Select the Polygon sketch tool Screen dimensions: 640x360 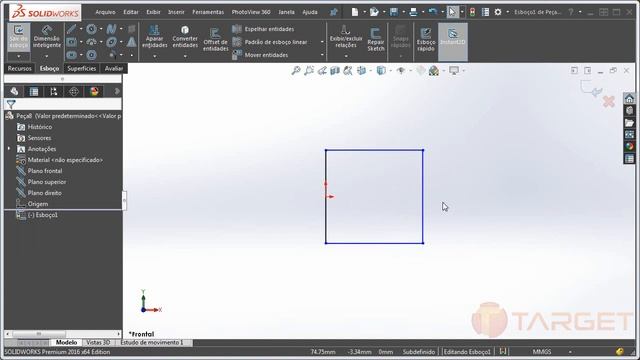pos(91,54)
